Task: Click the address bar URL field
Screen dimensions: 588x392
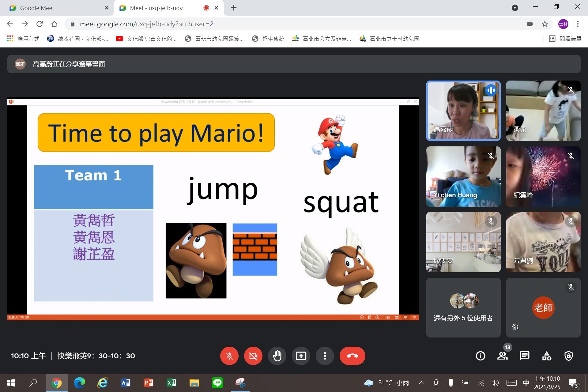Action: coord(294,24)
